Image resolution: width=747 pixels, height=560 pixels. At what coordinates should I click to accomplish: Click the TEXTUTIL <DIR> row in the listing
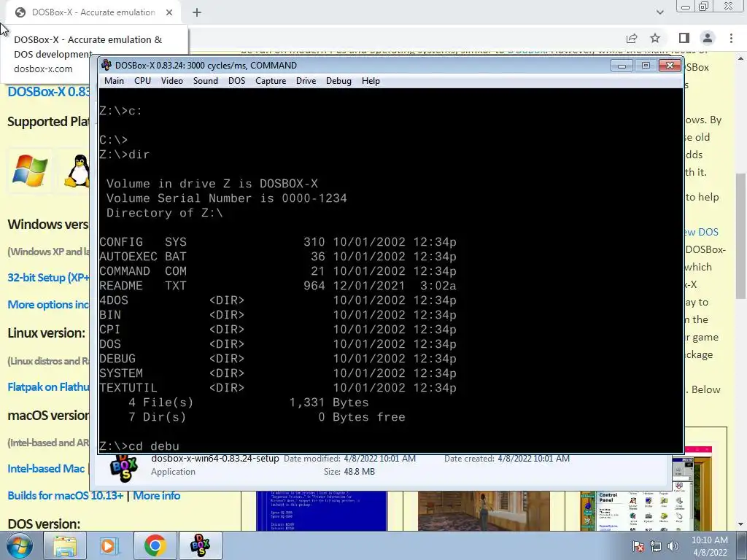(x=278, y=388)
